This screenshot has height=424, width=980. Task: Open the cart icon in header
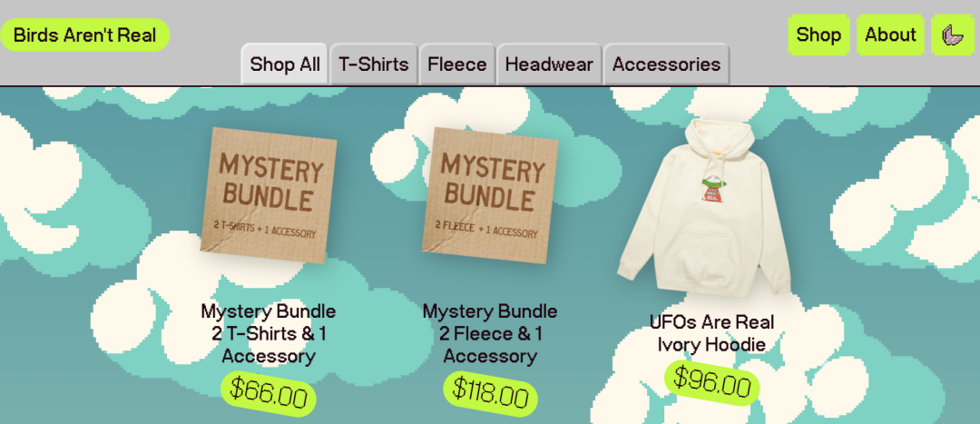(x=952, y=35)
